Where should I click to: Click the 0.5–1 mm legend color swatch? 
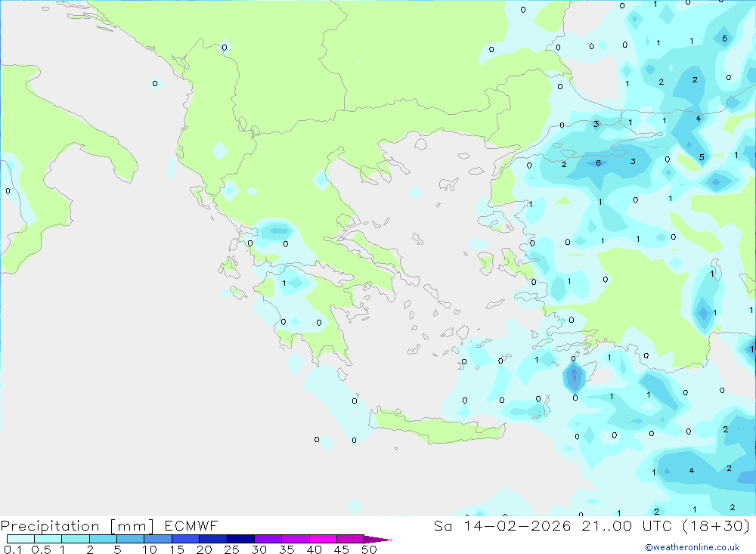tap(48, 539)
